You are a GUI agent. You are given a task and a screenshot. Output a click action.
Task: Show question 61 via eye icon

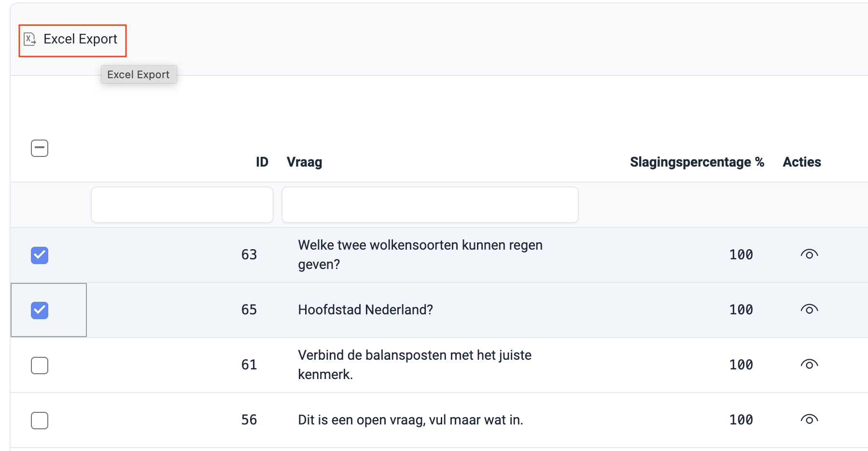tap(809, 365)
